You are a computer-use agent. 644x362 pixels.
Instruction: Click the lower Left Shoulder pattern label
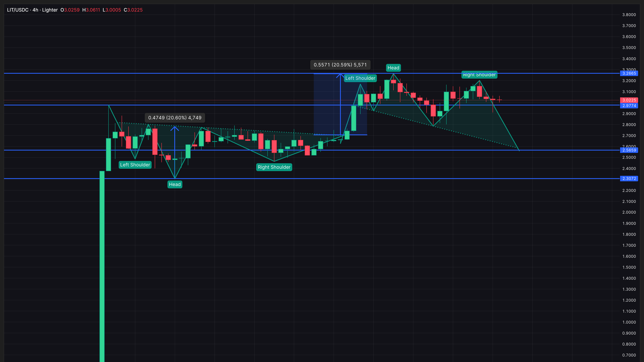pyautogui.click(x=135, y=165)
